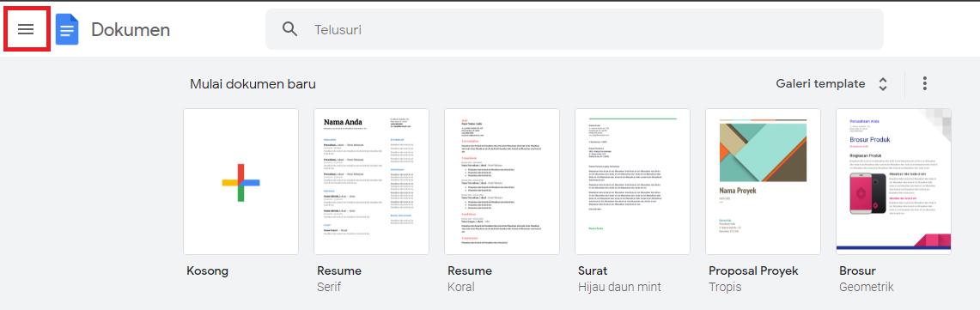
Task: Open the three-dot more options menu
Action: [925, 84]
